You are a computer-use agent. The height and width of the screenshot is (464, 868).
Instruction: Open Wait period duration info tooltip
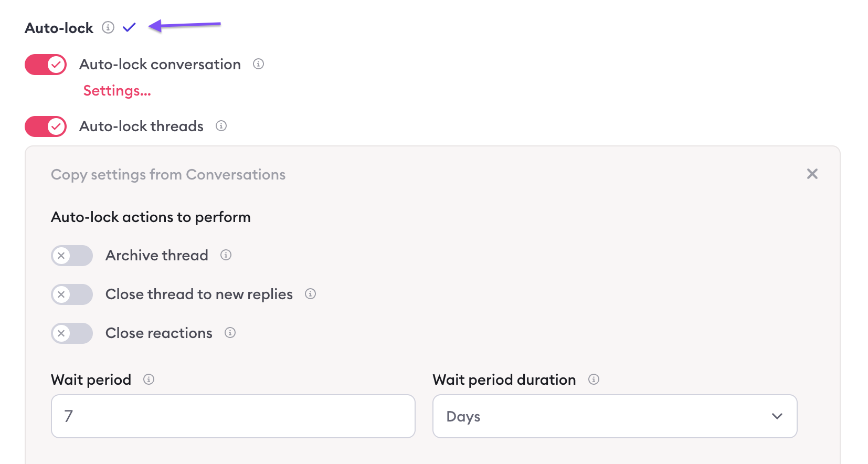tap(594, 379)
